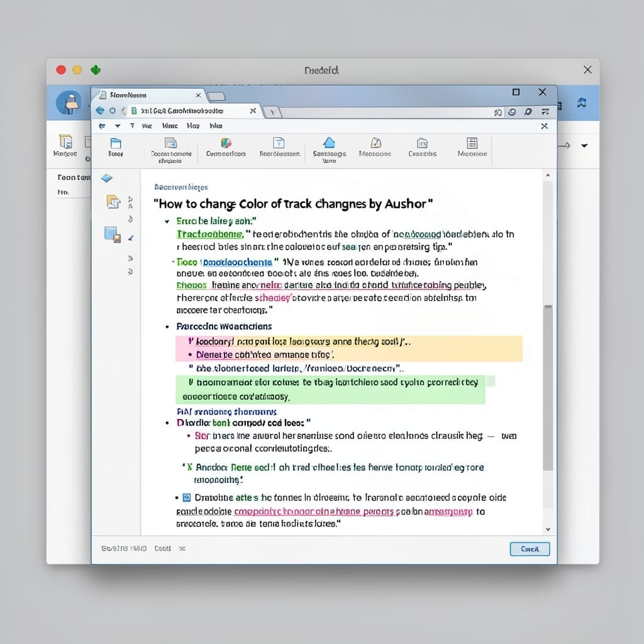
Task: Select the green highlighted paragraph
Action: [x=331, y=389]
